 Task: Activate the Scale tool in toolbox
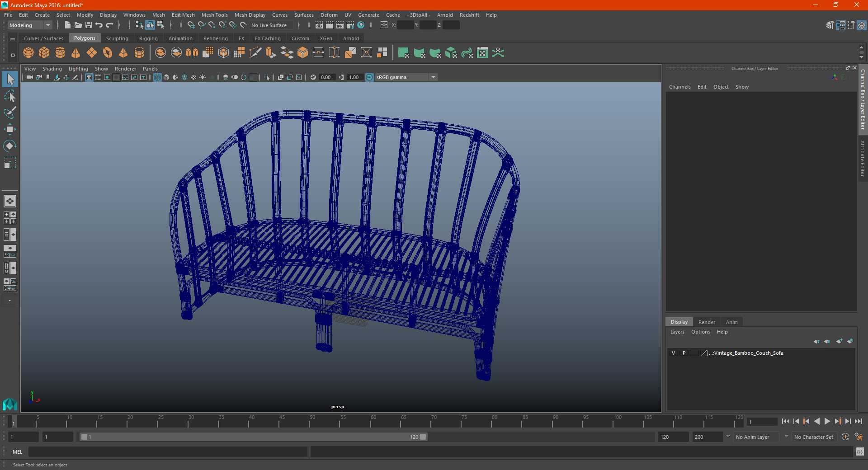pyautogui.click(x=10, y=163)
